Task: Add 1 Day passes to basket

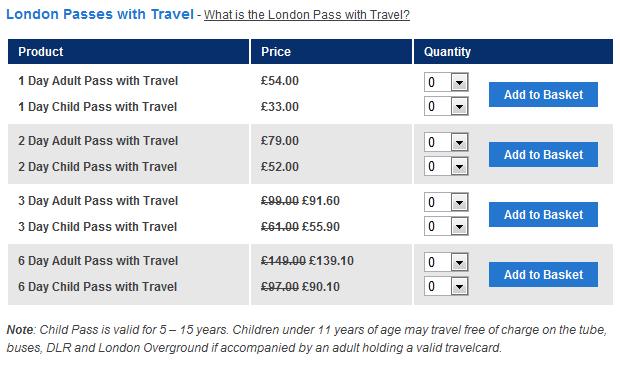Action: click(x=543, y=94)
